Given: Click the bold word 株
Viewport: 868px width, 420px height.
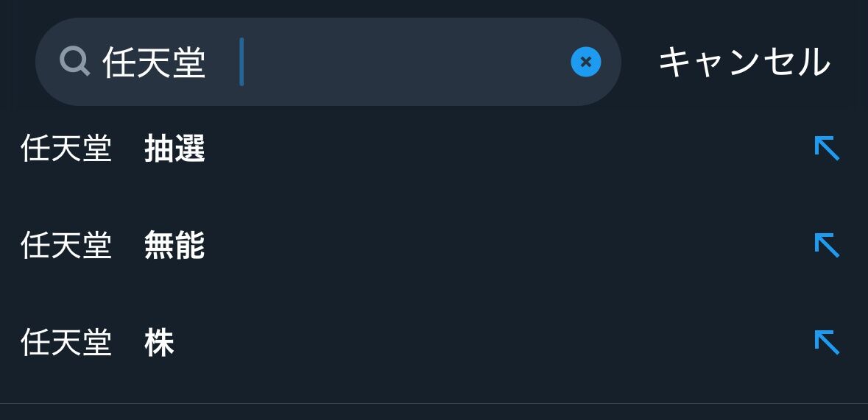Looking at the screenshot, I should 159,343.
